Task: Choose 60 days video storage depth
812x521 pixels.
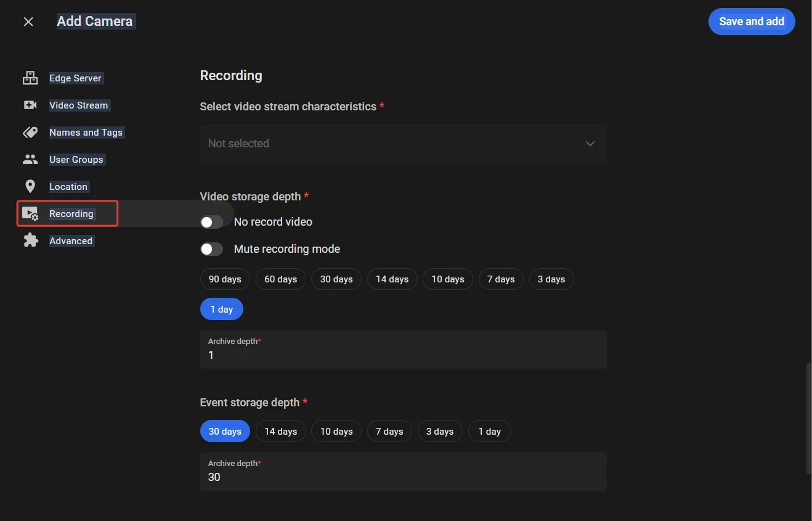Action: coord(281,279)
